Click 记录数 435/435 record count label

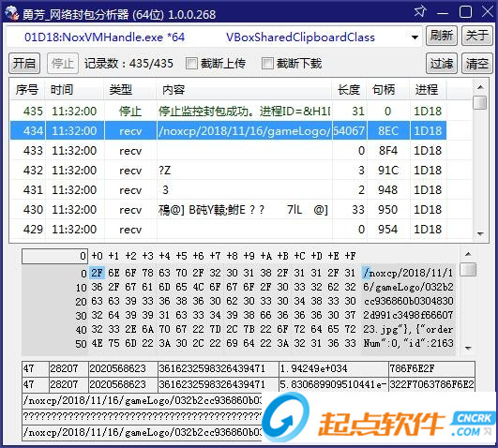pyautogui.click(x=128, y=63)
